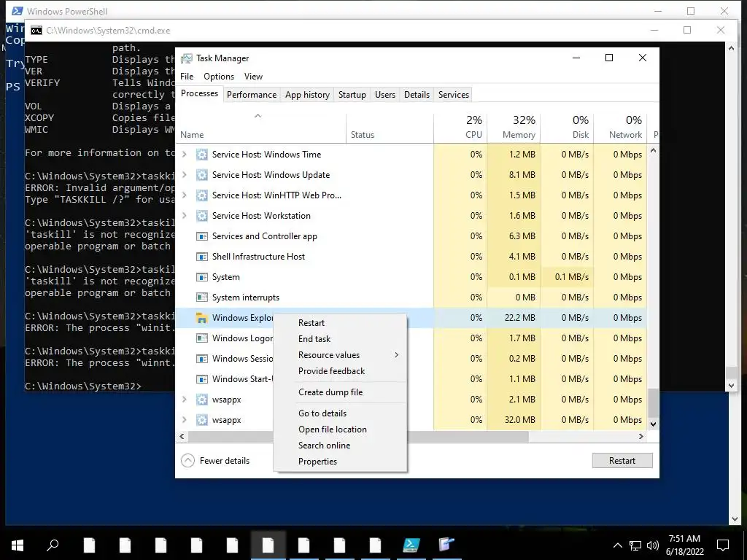The height and width of the screenshot is (560, 747).
Task: Sort by the Network column header
Action: point(620,128)
